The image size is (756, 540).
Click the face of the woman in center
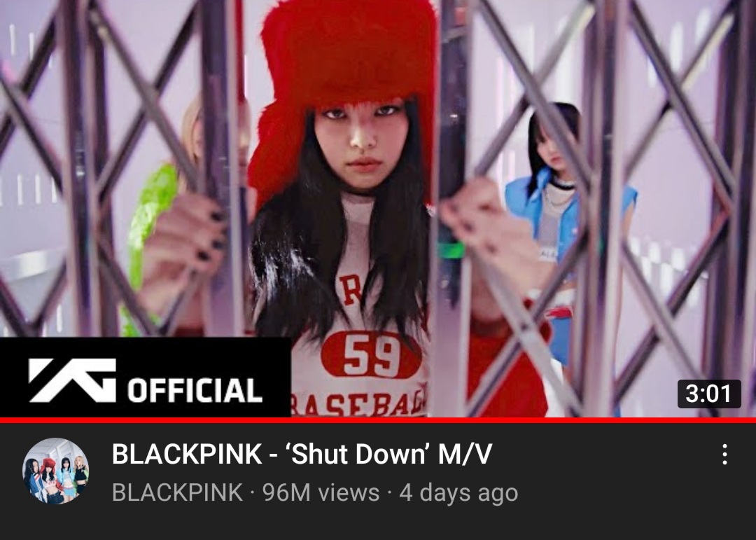(362, 145)
